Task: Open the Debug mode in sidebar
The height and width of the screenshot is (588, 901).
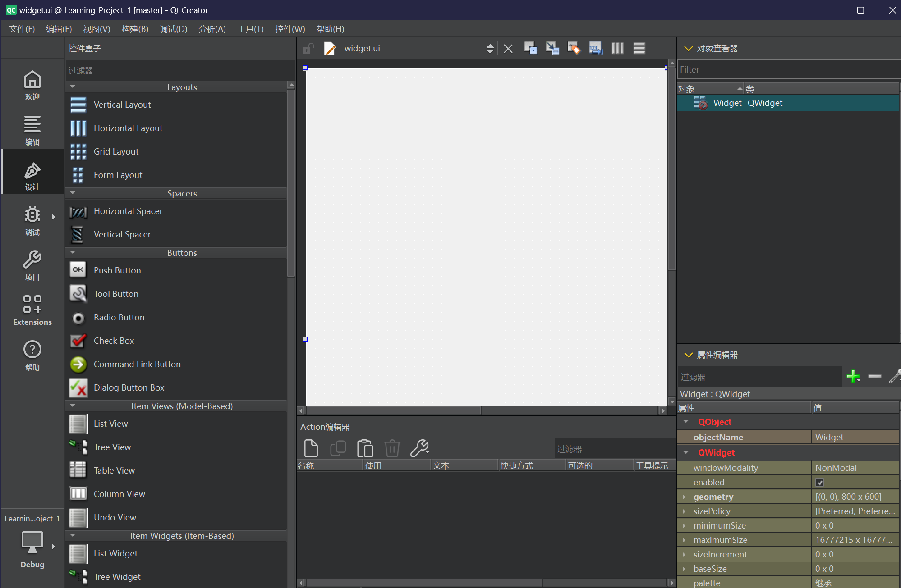Action: coord(32,220)
